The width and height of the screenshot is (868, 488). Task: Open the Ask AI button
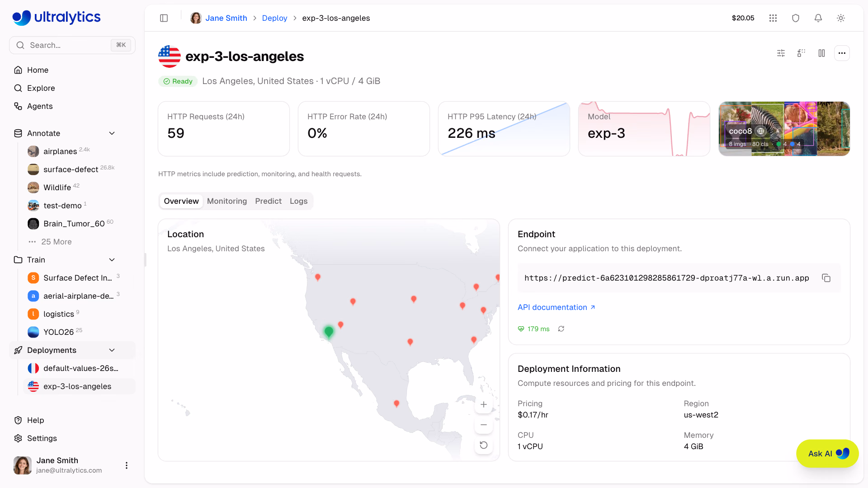click(x=827, y=454)
